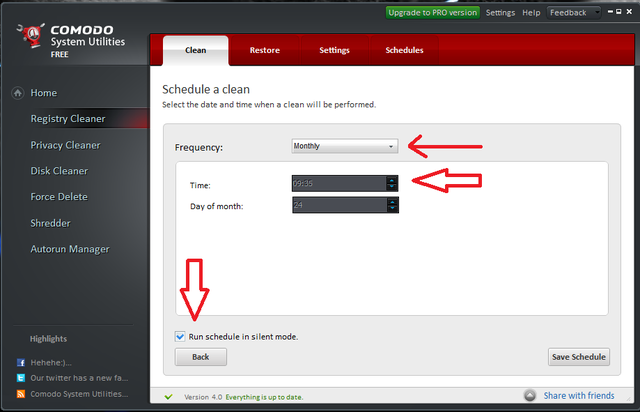Decrease the Time spinner value
The height and width of the screenshot is (412, 640).
coord(392,187)
